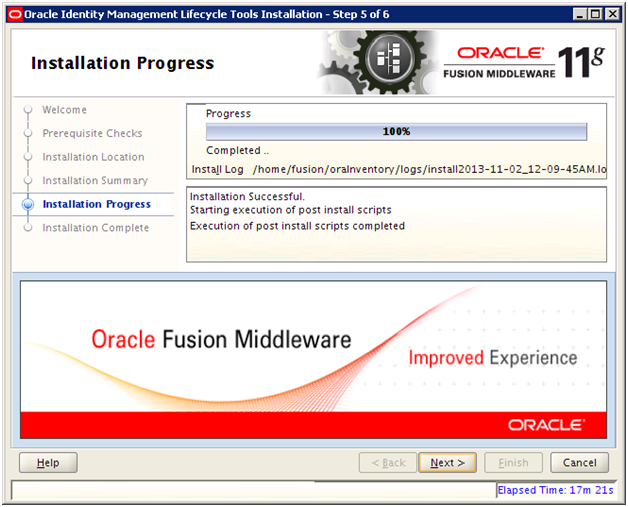Screen dimensions: 628x507
Task: Click the Elapsed Time status text
Action: (x=555, y=490)
